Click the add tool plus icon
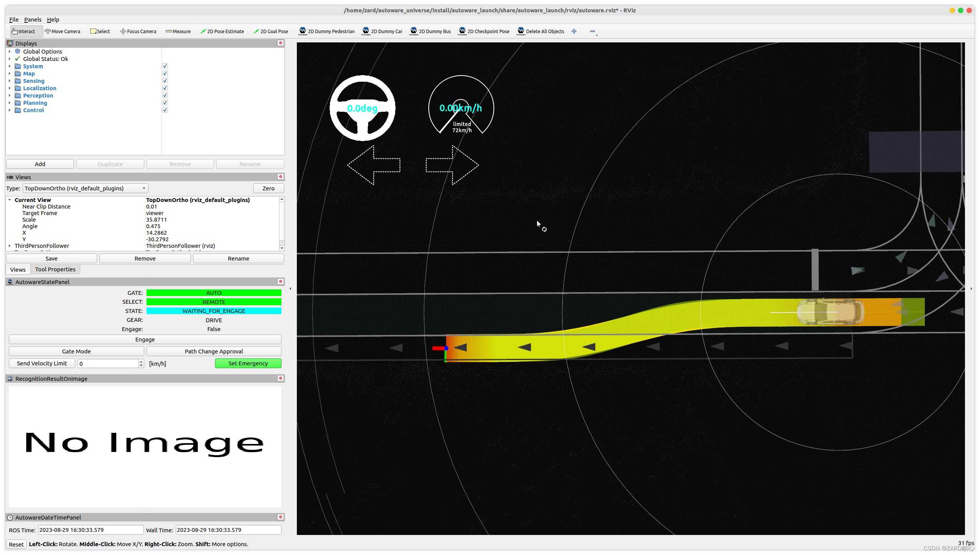Viewport: 980px width, 555px height. [574, 32]
